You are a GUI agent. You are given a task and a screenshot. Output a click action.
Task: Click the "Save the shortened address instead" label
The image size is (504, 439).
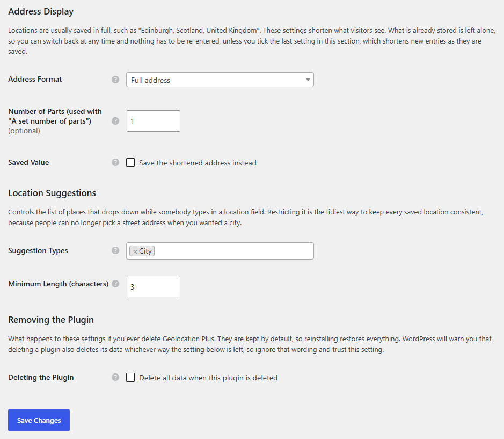198,163
